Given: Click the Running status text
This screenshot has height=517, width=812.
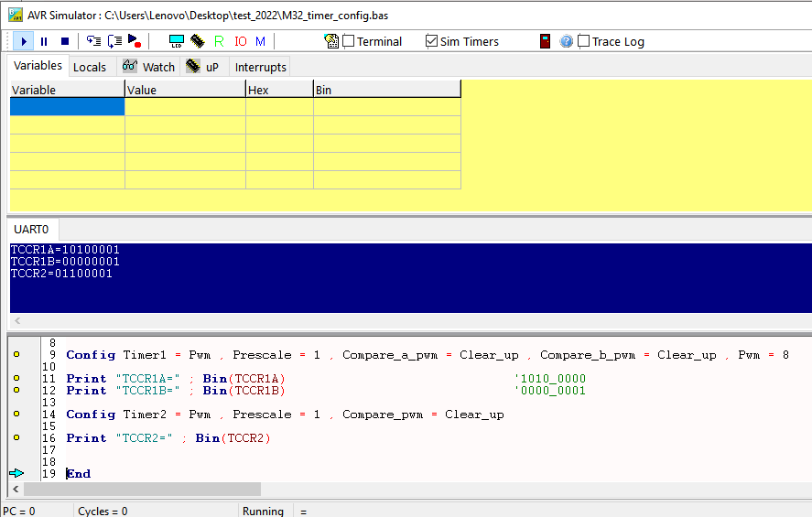Looking at the screenshot, I should click(x=263, y=512).
